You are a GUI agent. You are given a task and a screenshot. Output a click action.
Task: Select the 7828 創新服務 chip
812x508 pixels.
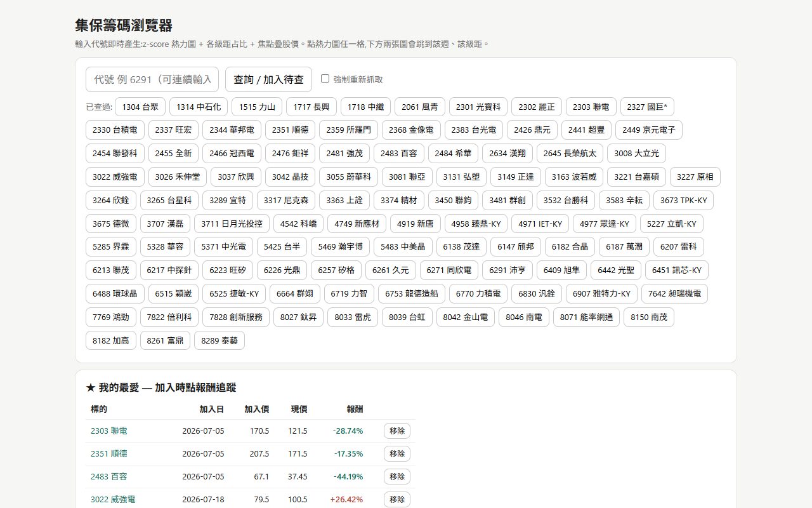click(236, 317)
